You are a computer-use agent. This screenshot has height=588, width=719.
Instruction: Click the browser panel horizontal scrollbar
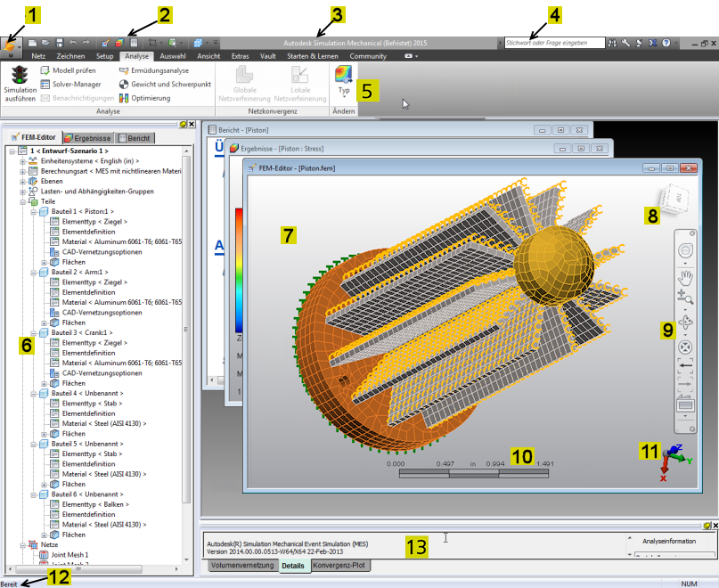point(78,568)
